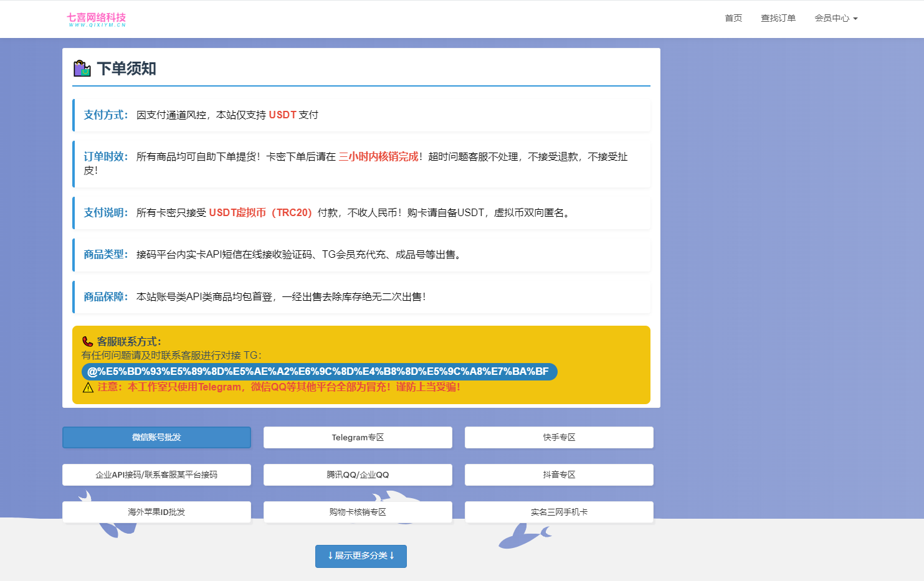
Task: Open the 抖音专区 category
Action: click(559, 475)
